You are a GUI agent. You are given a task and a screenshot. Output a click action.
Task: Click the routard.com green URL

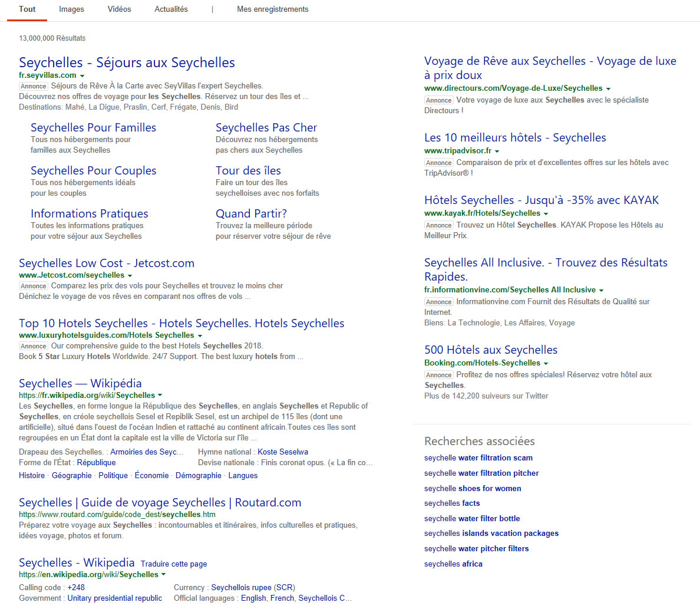[117, 515]
